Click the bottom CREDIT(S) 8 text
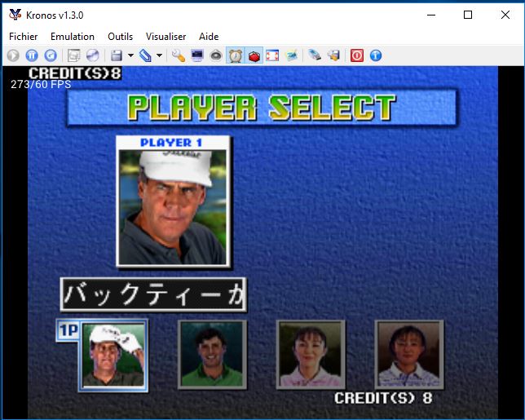Viewport: 525px width, 420px height. coord(383,398)
